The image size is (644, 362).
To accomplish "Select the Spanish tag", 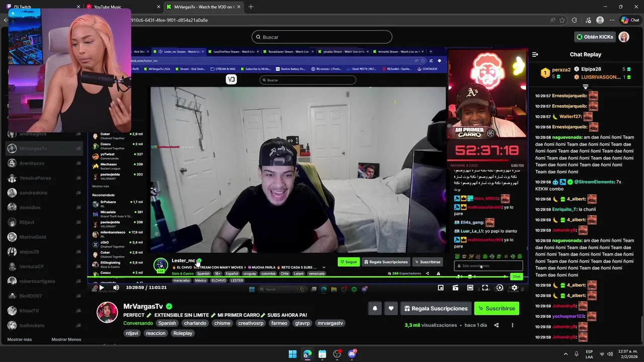I will [167, 323].
